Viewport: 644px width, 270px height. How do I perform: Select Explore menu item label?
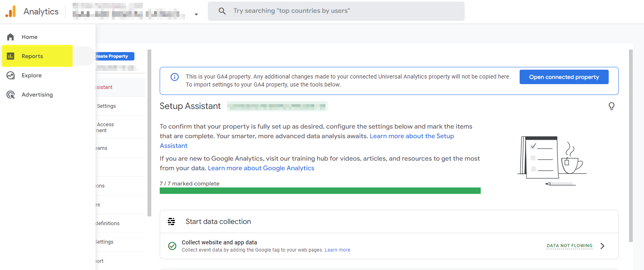point(32,75)
